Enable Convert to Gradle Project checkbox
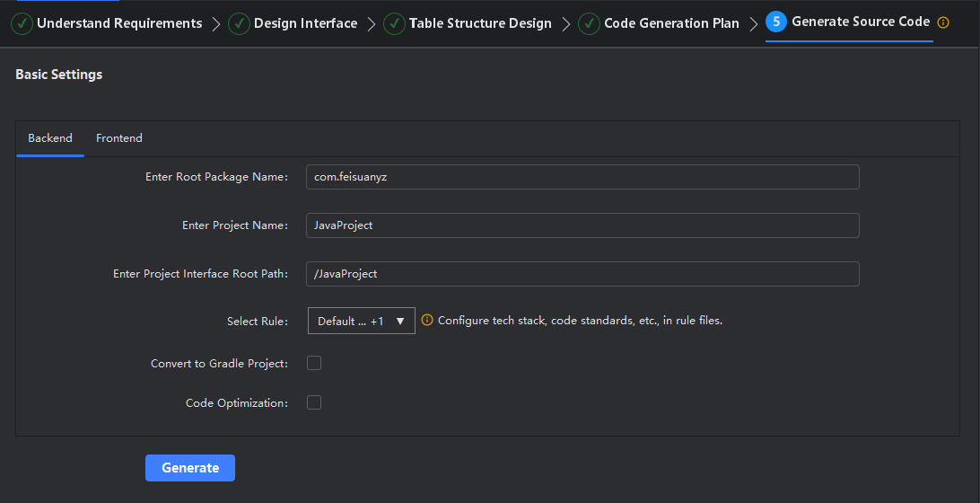Image resolution: width=980 pixels, height=503 pixels. click(x=314, y=364)
